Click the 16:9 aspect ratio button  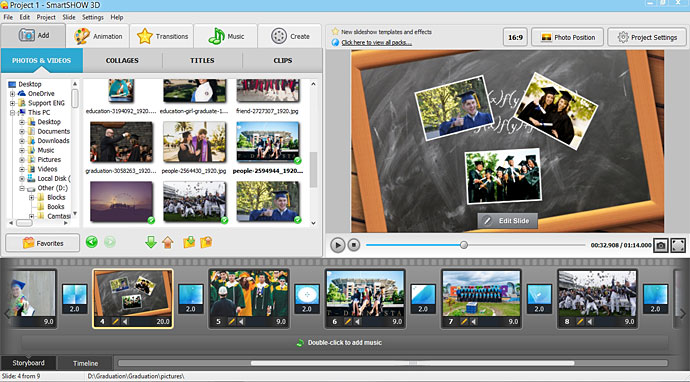click(515, 37)
